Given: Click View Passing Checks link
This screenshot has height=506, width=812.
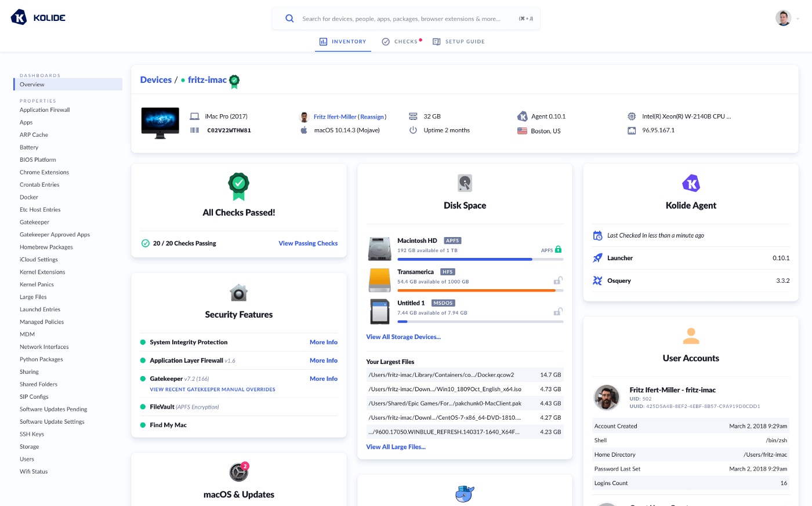Looking at the screenshot, I should (x=308, y=243).
